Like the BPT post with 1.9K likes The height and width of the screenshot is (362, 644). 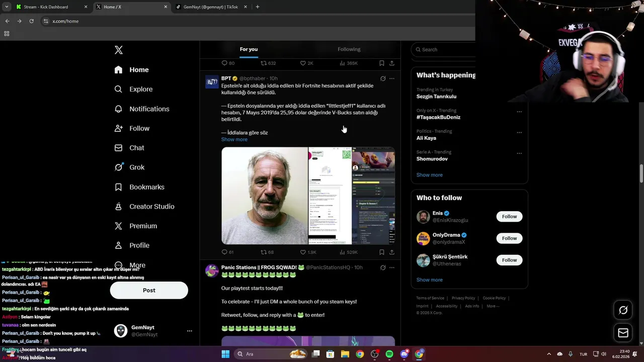pyautogui.click(x=308, y=252)
